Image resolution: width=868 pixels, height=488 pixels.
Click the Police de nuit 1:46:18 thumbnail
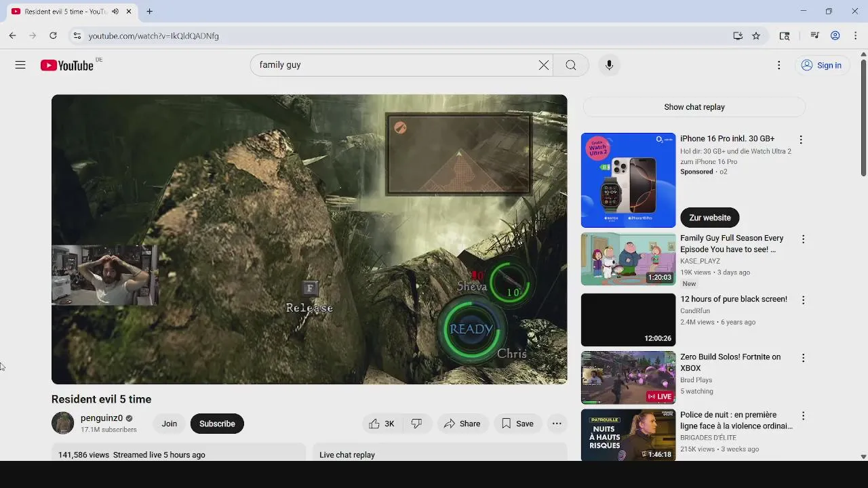(629, 435)
